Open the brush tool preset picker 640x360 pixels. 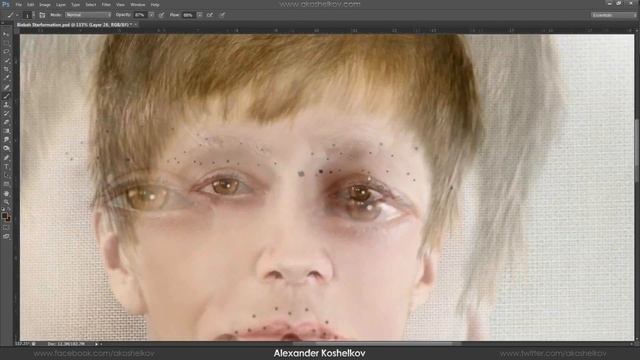tap(12, 15)
